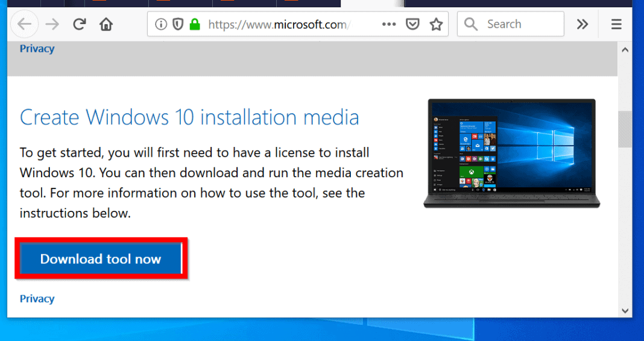Viewport: 644px width, 341px height.
Task: Bookmark this page with the star
Action: point(436,25)
